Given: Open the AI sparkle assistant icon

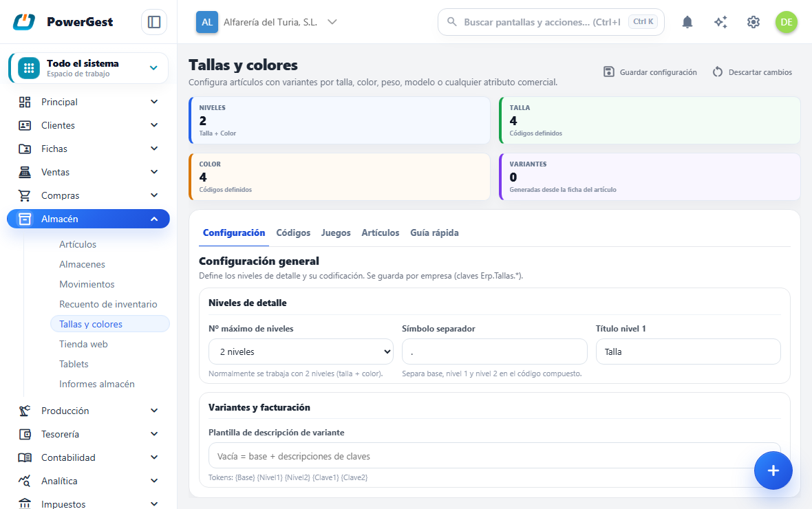Looking at the screenshot, I should (x=720, y=22).
